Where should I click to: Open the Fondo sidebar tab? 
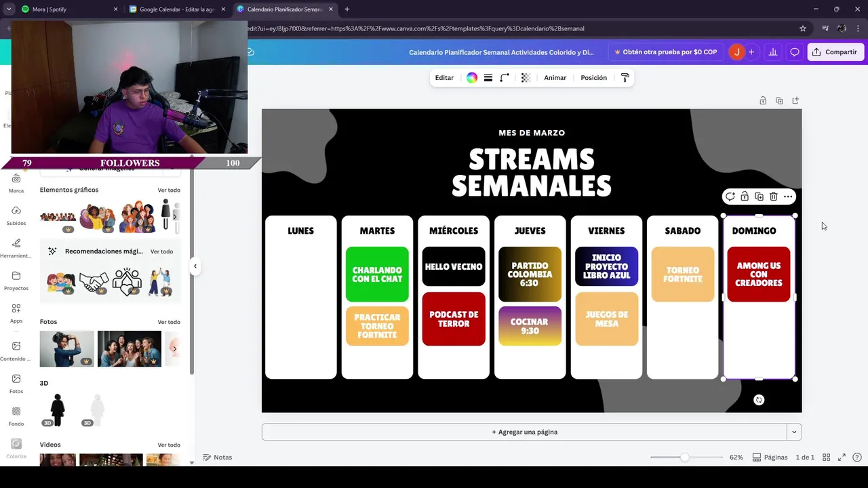(16, 416)
